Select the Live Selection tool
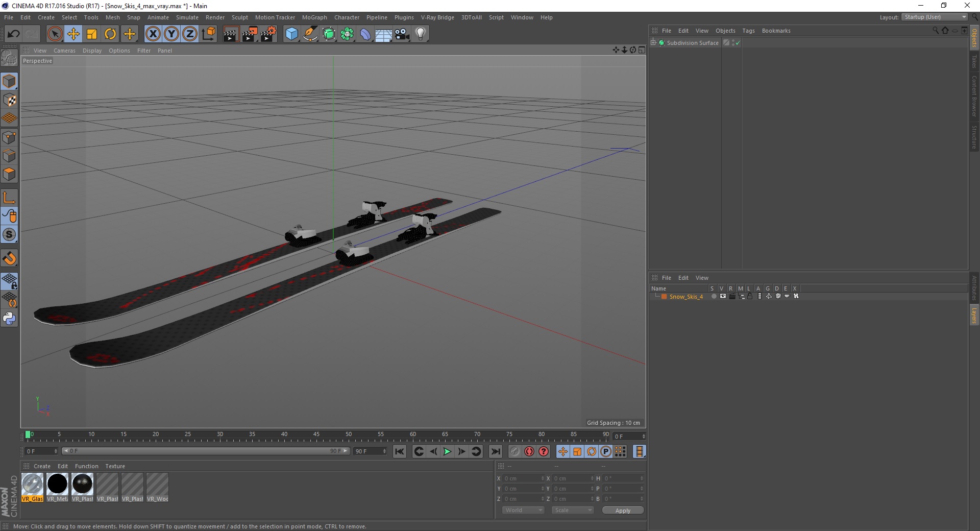The width and height of the screenshot is (980, 531). 55,34
